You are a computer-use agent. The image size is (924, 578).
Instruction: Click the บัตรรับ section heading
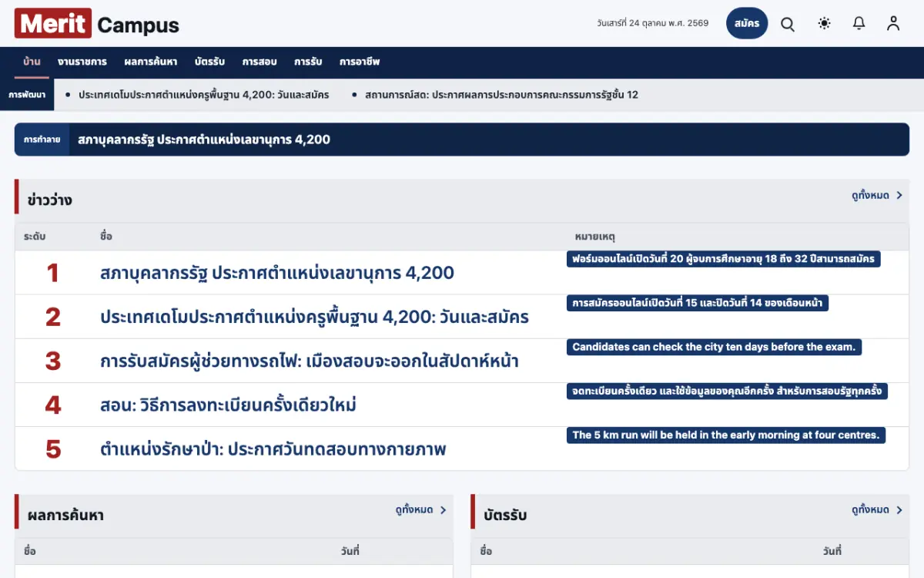pos(505,515)
